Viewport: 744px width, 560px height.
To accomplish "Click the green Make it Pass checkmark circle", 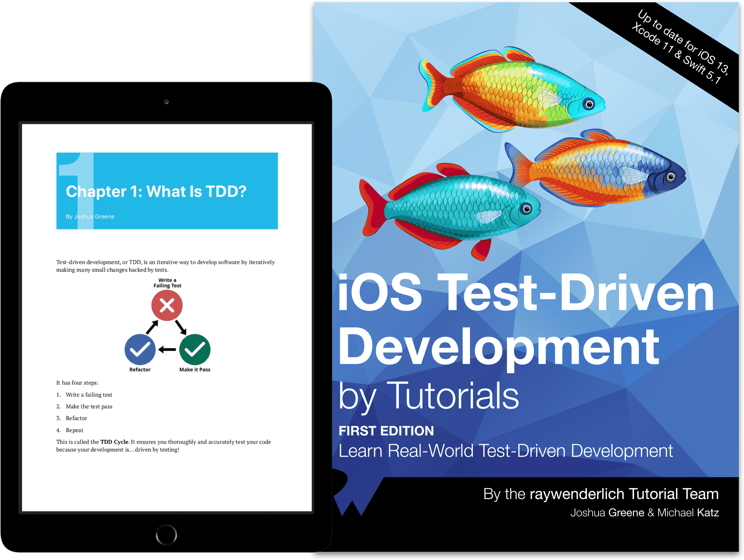I will 195,350.
